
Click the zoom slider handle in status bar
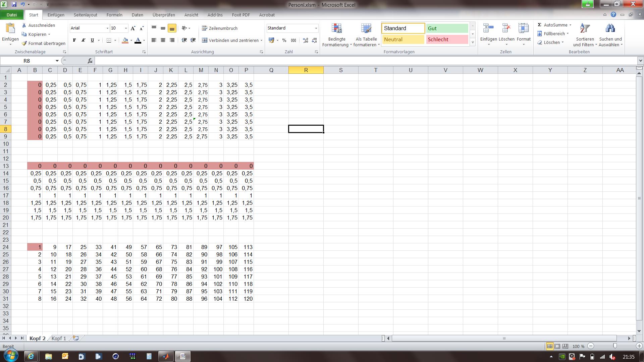tap(615, 346)
